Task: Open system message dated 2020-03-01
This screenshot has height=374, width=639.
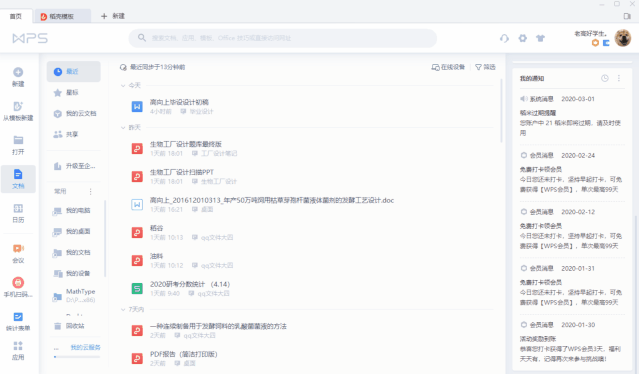Action: (572, 116)
